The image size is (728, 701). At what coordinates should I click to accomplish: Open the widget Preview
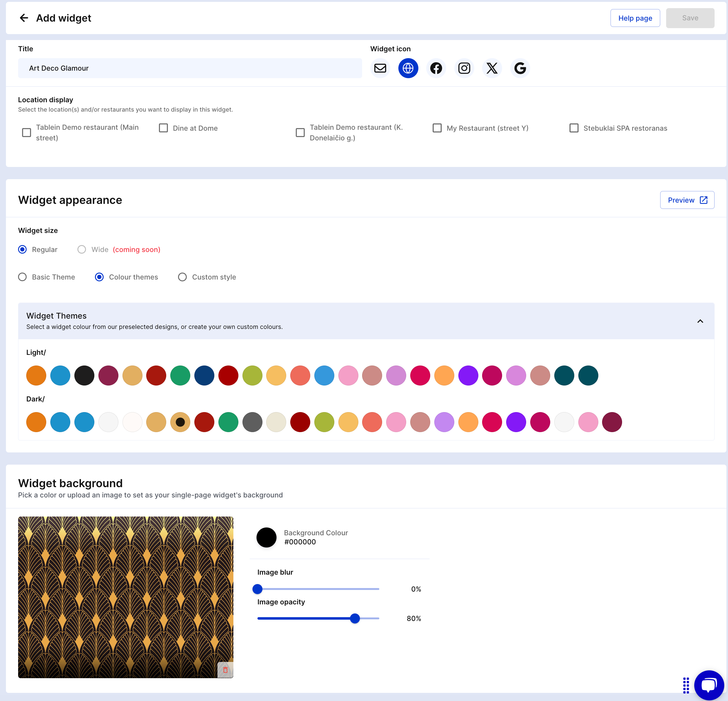687,200
